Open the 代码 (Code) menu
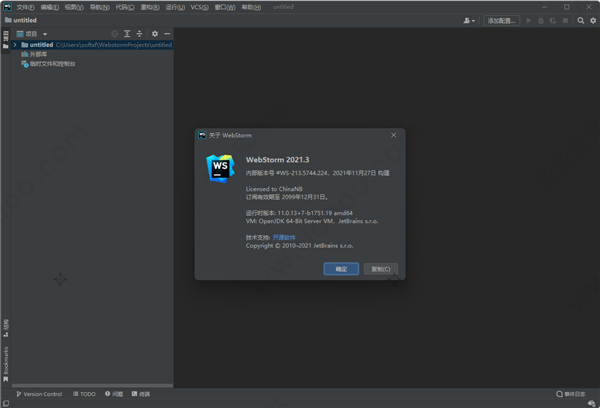This screenshot has width=600, height=408. [x=125, y=7]
